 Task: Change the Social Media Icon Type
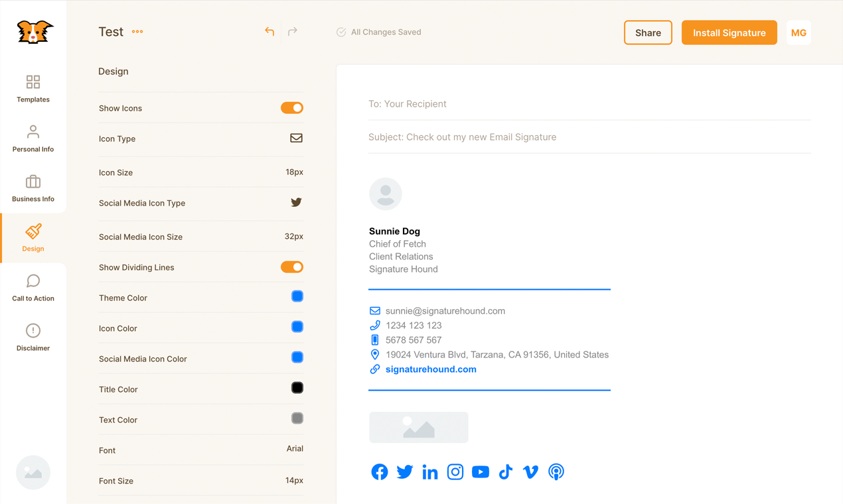pyautogui.click(x=296, y=204)
